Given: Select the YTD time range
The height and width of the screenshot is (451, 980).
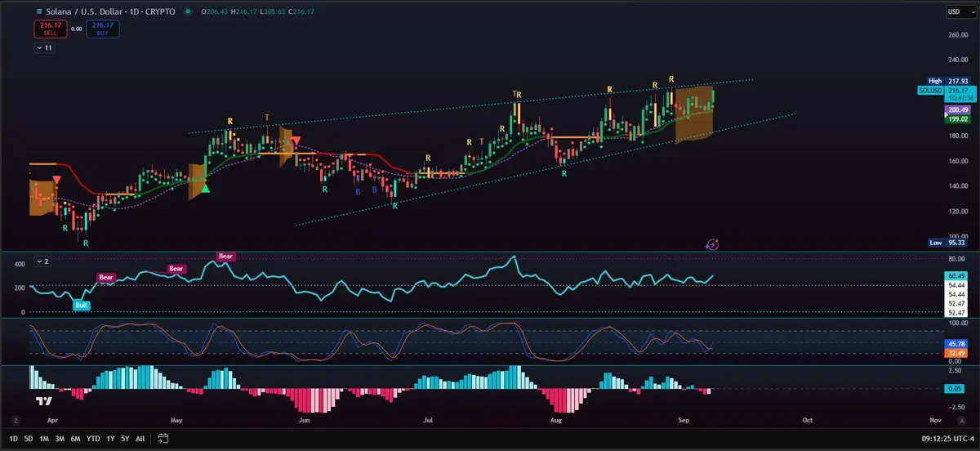Looking at the screenshot, I should pyautogui.click(x=93, y=439).
